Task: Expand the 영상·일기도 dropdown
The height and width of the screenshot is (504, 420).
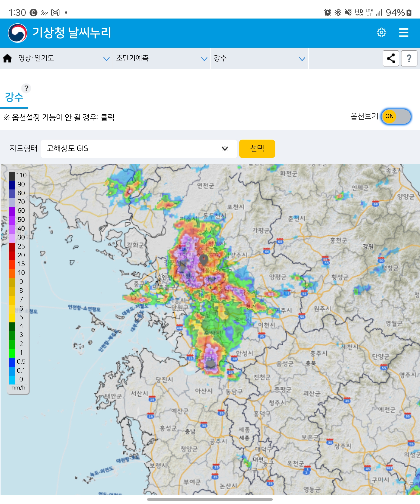Action: (64, 58)
